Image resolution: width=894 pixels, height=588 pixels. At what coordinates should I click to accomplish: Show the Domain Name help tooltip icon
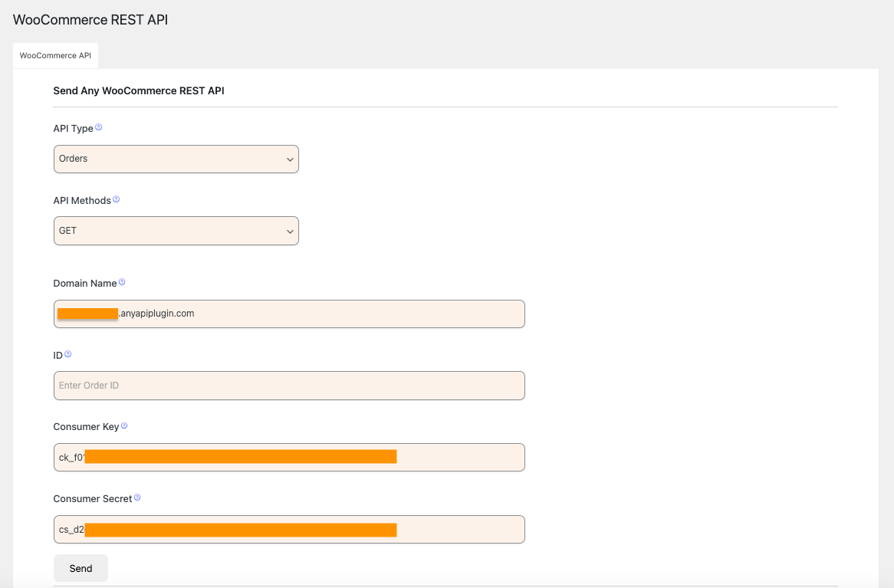[122, 282]
